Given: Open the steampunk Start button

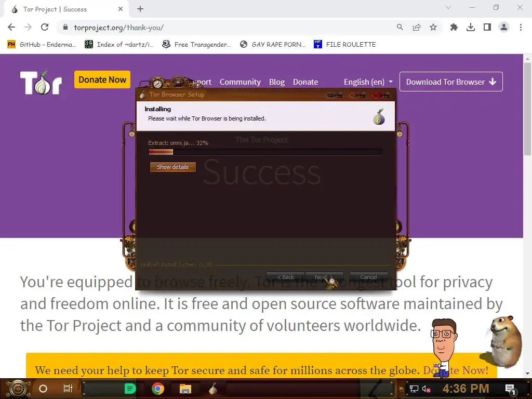Looking at the screenshot, I should [x=18, y=389].
